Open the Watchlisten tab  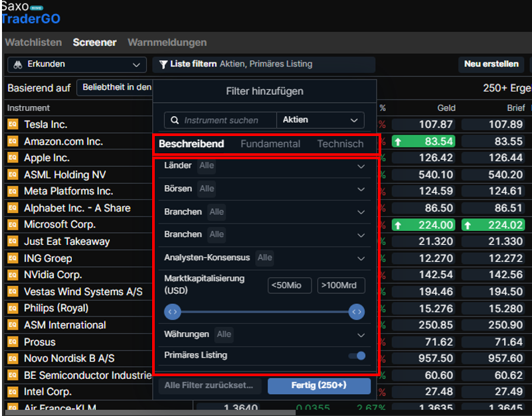tap(33, 42)
